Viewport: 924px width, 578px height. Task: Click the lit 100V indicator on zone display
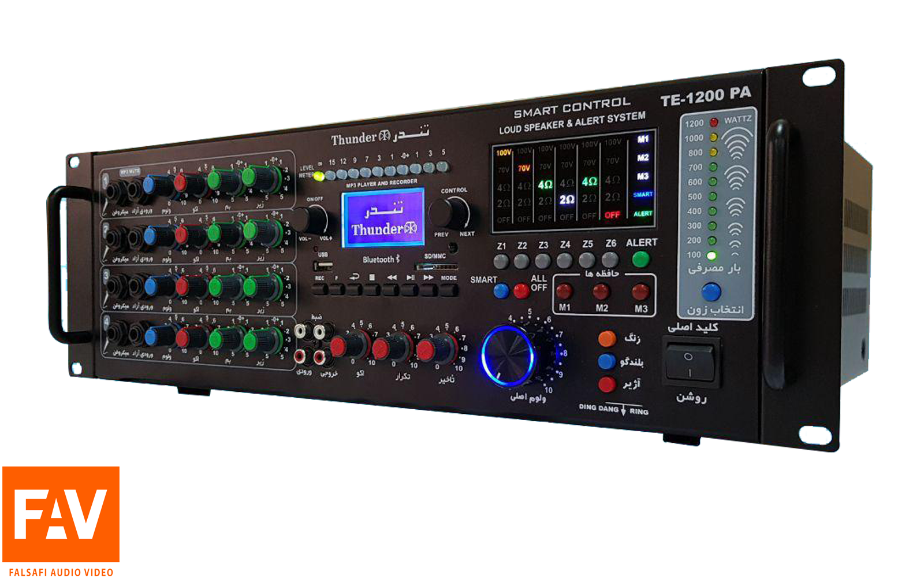[x=504, y=153]
